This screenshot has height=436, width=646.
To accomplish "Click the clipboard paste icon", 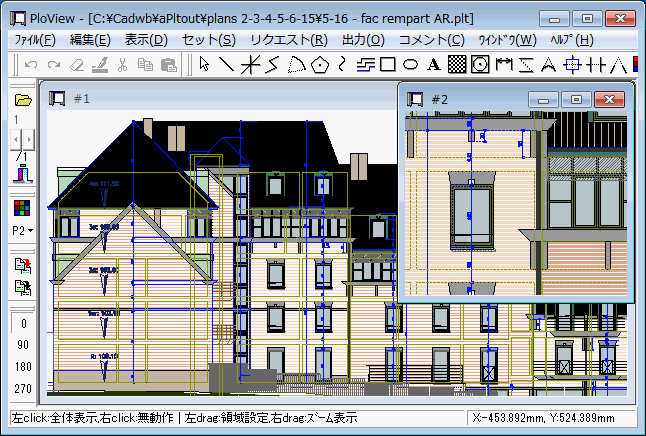I will point(168,65).
